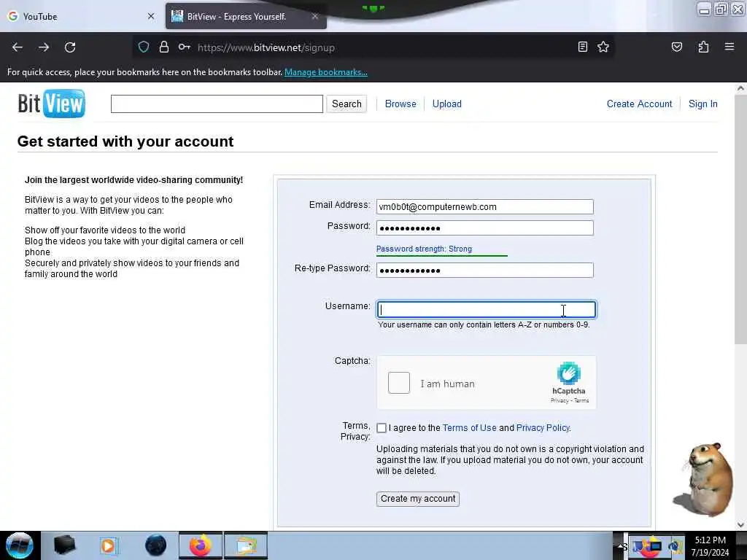Open the Upload link in header
Screen dimensions: 747x560
click(x=447, y=104)
